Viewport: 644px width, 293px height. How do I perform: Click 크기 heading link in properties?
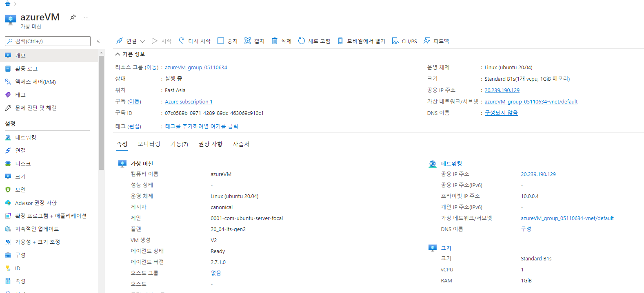point(446,248)
